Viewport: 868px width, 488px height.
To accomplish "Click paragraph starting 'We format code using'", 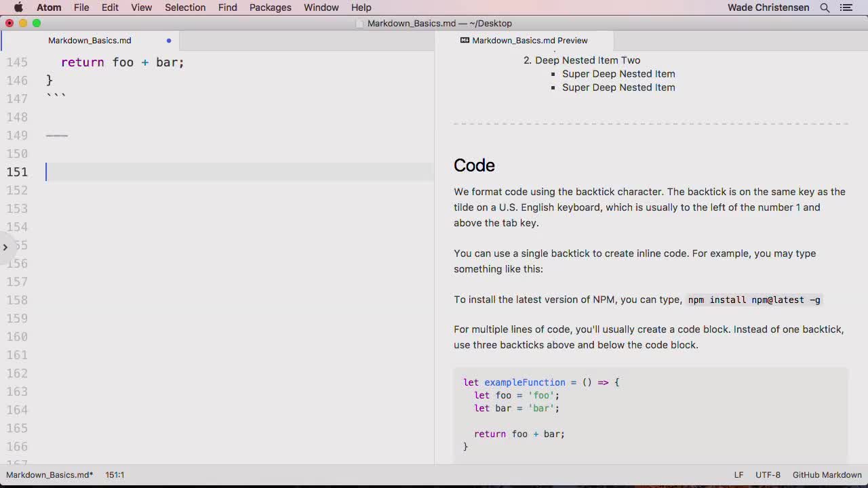I will point(650,207).
